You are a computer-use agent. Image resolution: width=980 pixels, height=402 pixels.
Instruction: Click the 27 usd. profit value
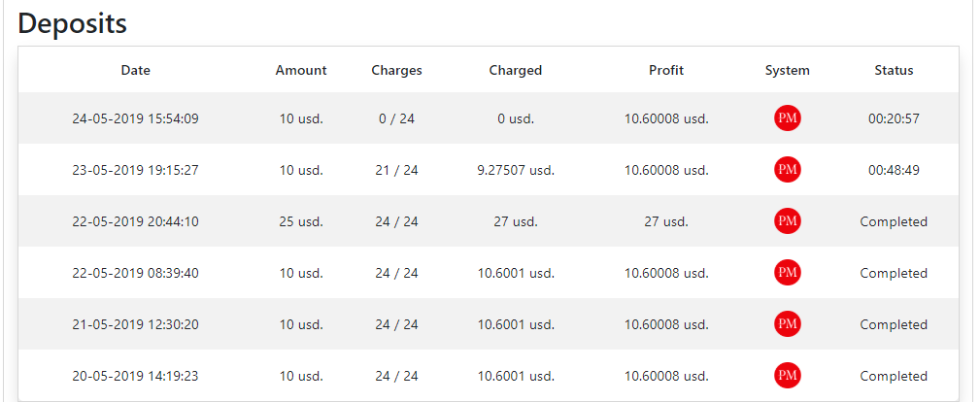coord(666,221)
